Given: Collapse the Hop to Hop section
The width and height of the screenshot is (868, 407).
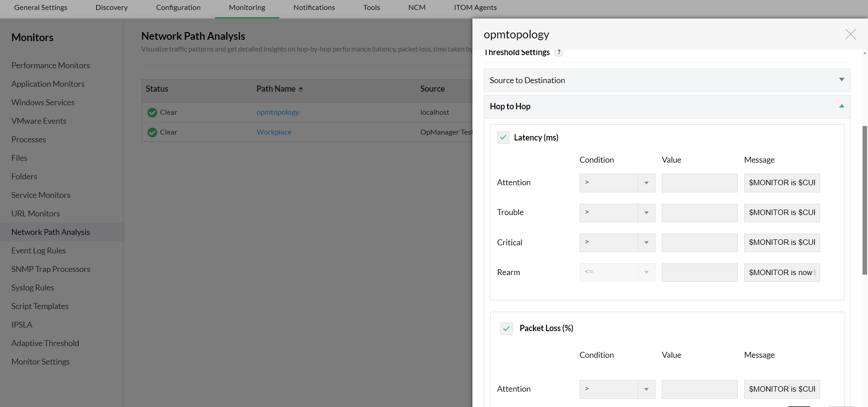Looking at the screenshot, I should click(841, 106).
